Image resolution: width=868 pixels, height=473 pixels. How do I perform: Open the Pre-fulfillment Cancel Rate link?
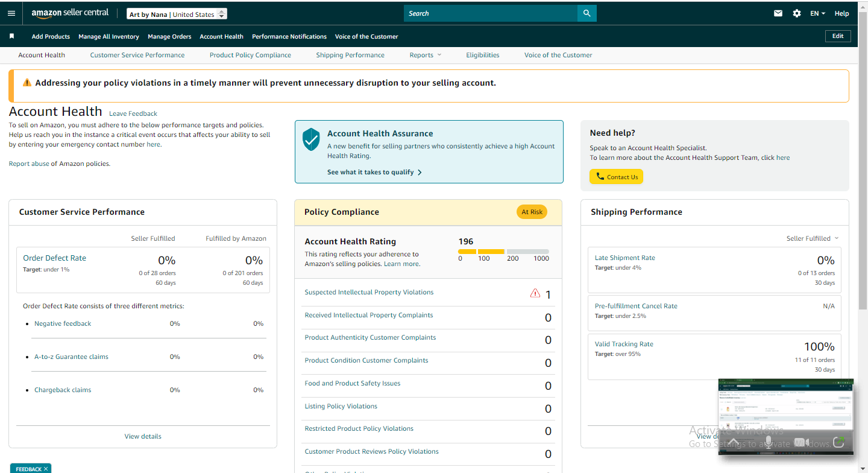(x=636, y=306)
